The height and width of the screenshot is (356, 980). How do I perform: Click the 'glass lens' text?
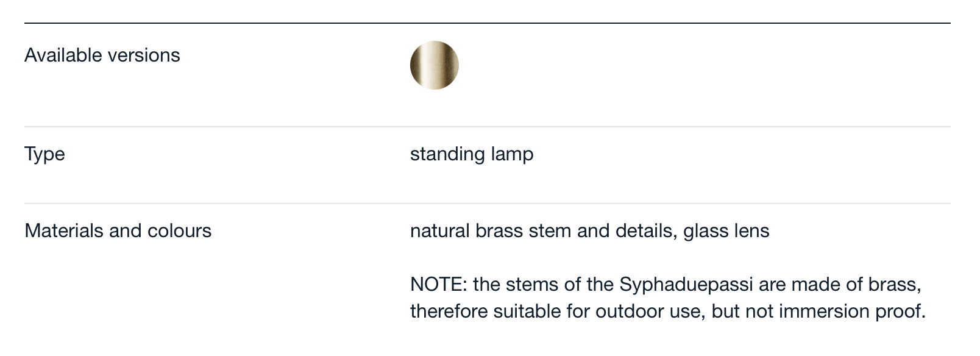[x=726, y=231]
